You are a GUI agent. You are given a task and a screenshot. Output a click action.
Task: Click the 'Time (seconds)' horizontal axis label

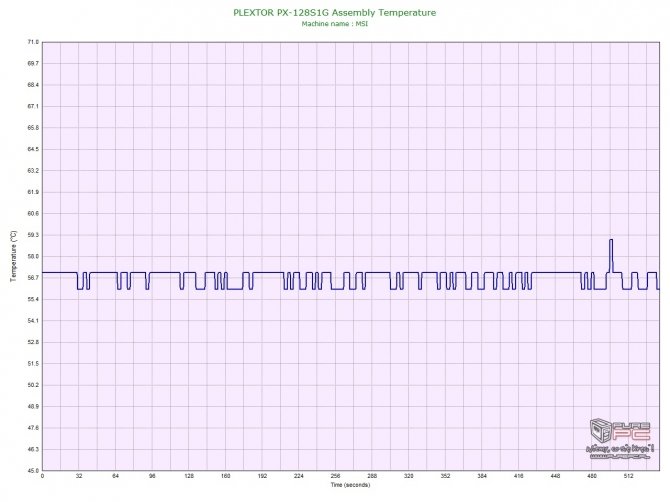(x=350, y=485)
